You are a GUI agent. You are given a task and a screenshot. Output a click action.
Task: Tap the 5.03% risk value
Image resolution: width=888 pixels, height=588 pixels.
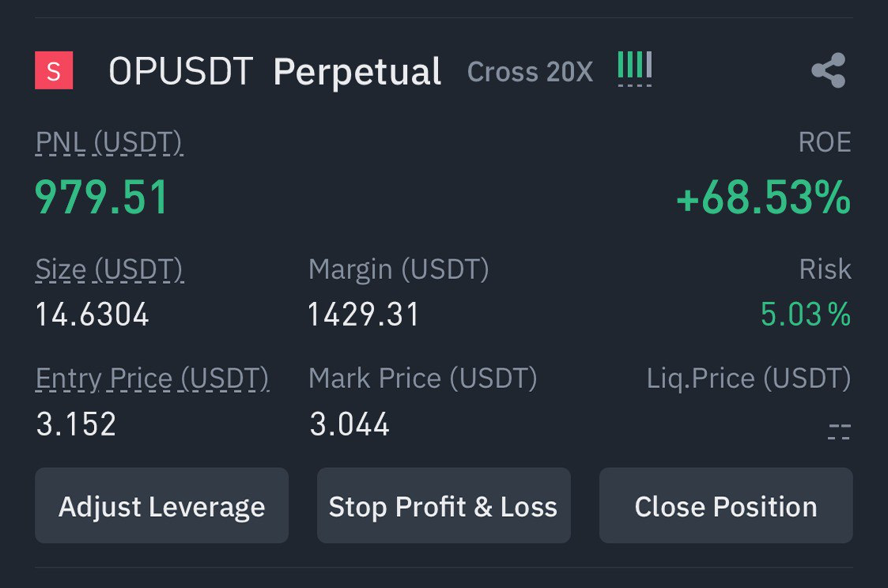[805, 315]
